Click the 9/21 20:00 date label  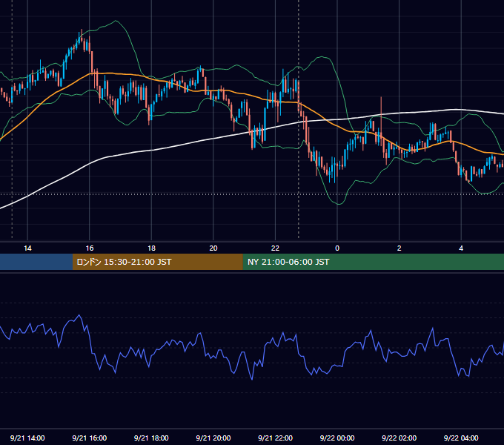pyautogui.click(x=213, y=438)
